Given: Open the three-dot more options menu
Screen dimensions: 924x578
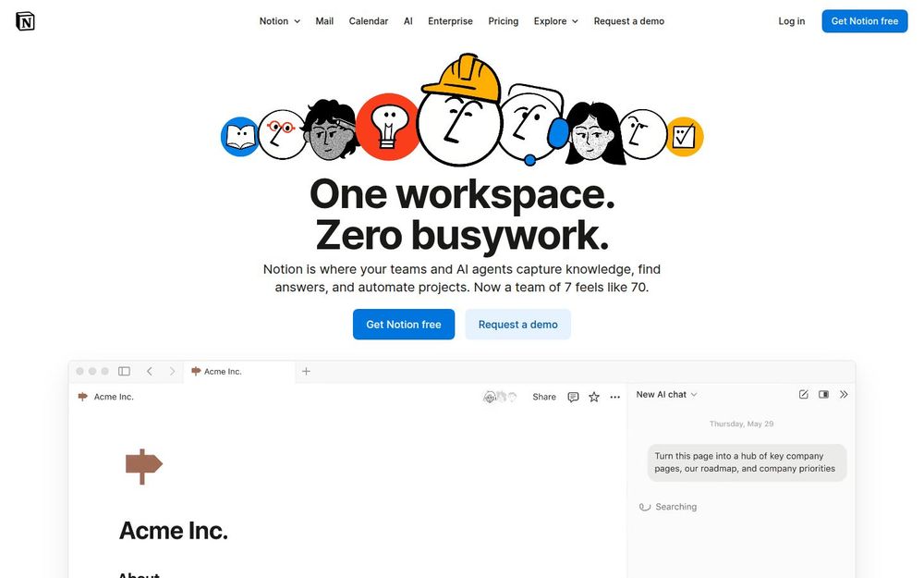Looking at the screenshot, I should (615, 397).
